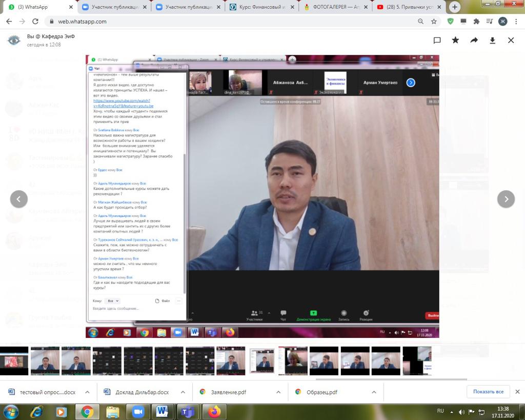Open the chevron menu for Доклад Дильбар.docx
The width and height of the screenshot is (525, 420).
pos(183,392)
